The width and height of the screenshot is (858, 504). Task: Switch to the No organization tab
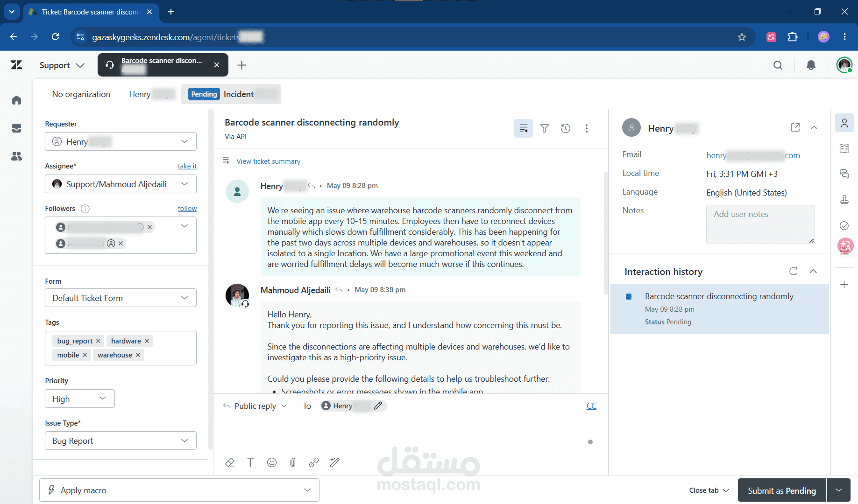[81, 94]
